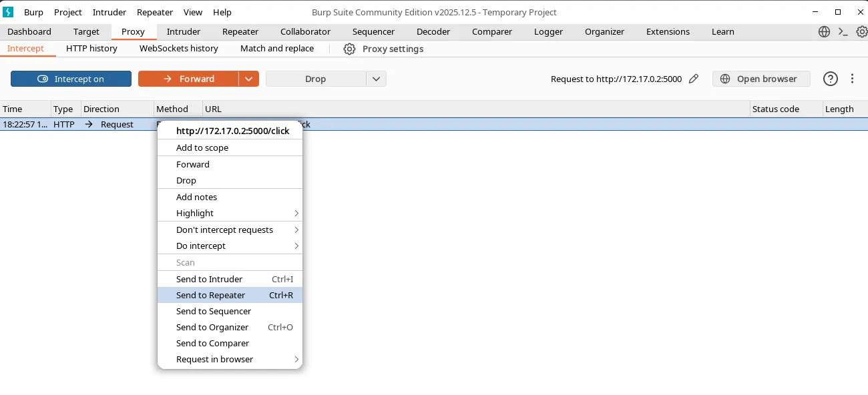Click the Proxy settings gear icon

(349, 49)
